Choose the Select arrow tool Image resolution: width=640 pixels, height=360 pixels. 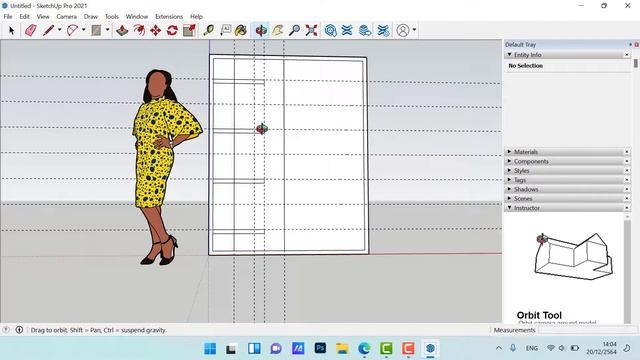(x=11, y=31)
